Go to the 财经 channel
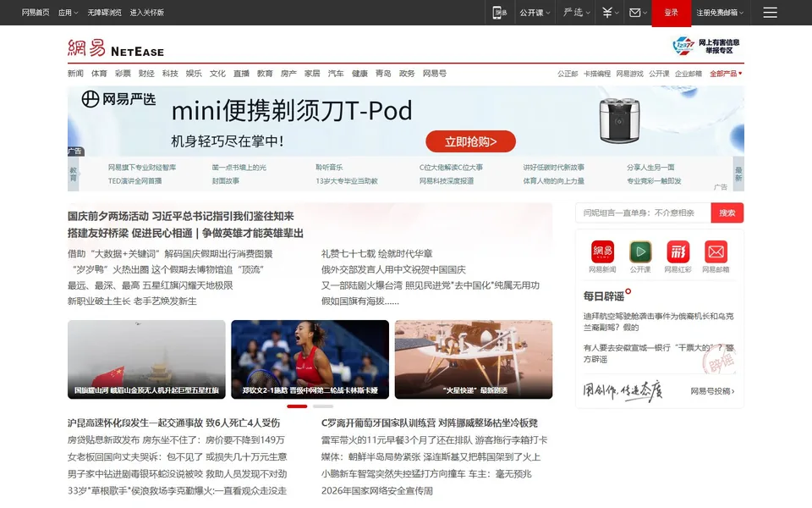The width and height of the screenshot is (812, 508). [x=146, y=74]
